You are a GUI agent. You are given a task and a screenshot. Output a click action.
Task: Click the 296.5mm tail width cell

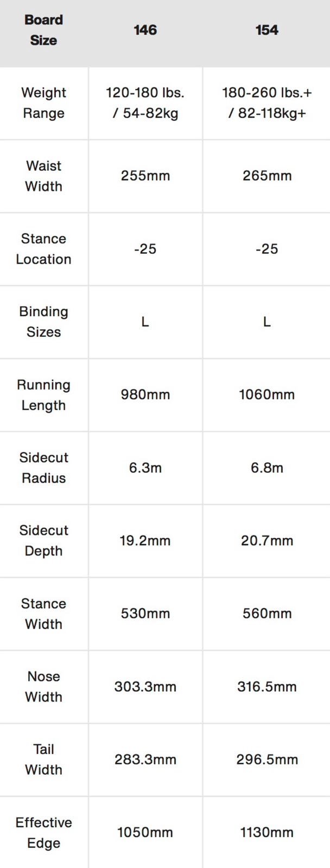tap(266, 759)
